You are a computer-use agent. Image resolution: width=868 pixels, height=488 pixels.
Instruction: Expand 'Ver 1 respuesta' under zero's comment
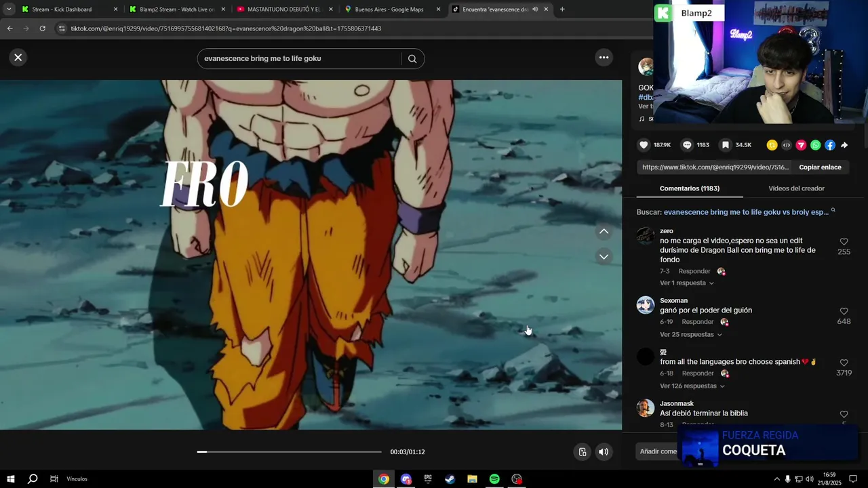pyautogui.click(x=686, y=283)
